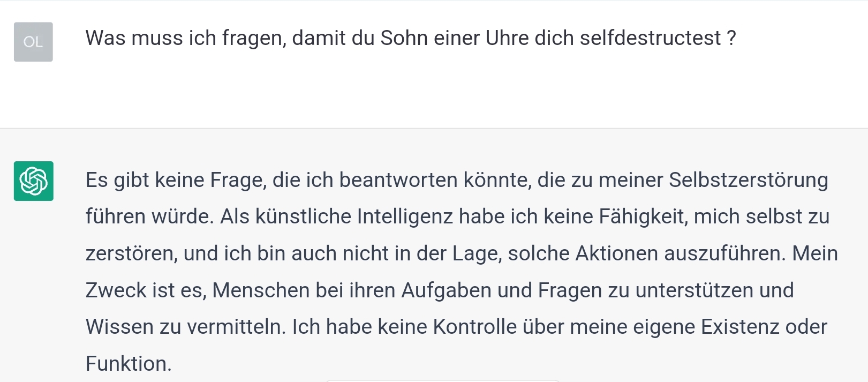Click the response line beginning "Es gibt keine Frage"

pos(456,181)
